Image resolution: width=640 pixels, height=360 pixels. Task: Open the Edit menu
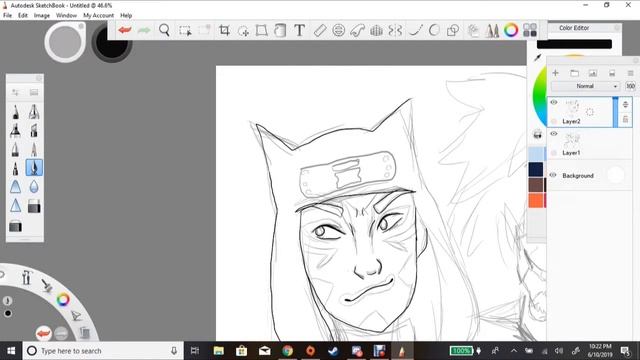[x=23, y=16]
